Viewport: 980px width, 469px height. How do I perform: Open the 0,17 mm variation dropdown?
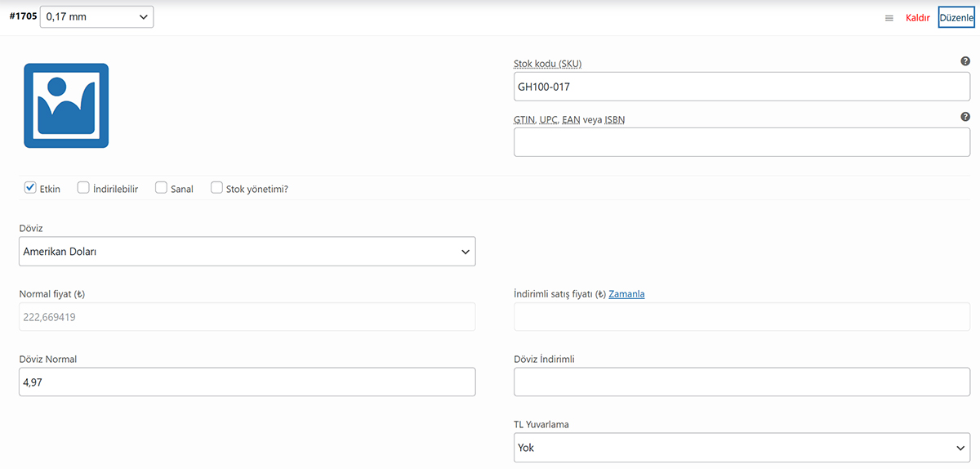96,17
